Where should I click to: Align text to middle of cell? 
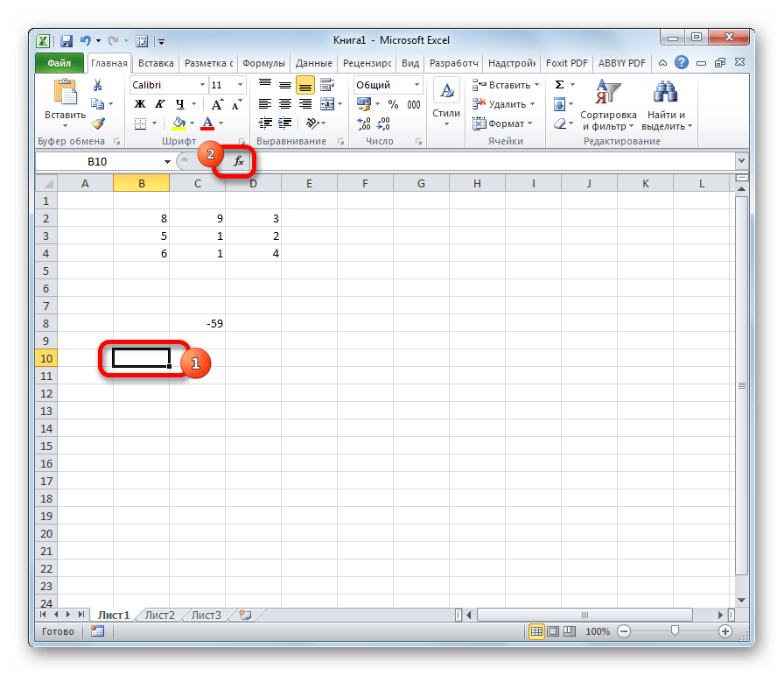(x=285, y=85)
